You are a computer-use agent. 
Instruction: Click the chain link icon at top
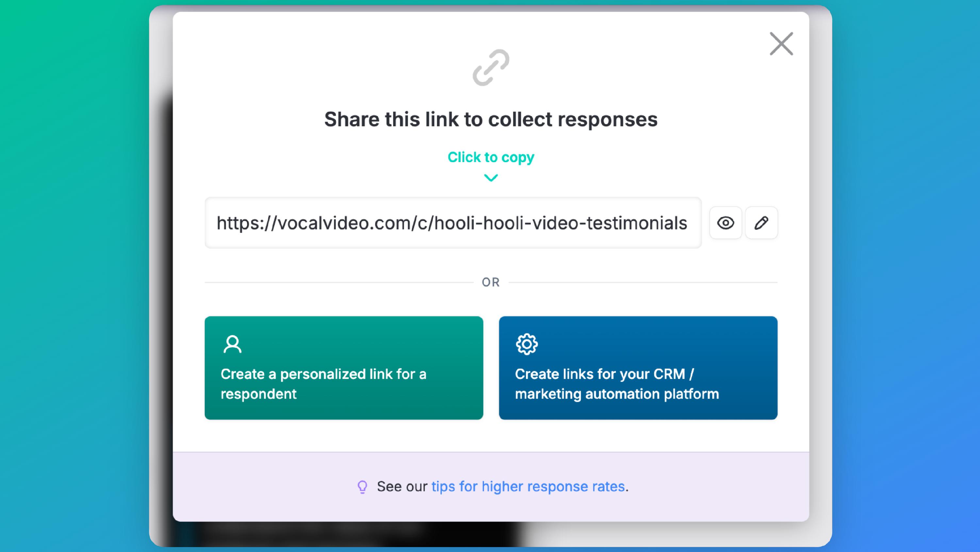(491, 67)
